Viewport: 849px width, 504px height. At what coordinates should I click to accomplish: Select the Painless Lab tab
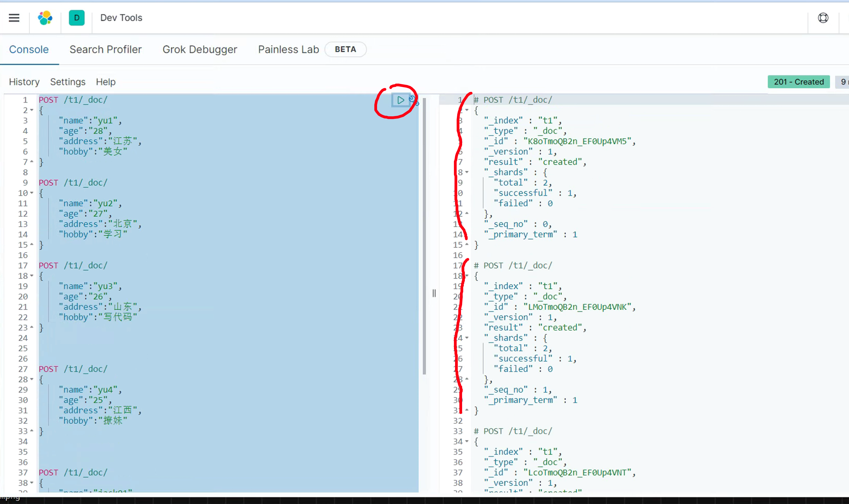(x=288, y=50)
